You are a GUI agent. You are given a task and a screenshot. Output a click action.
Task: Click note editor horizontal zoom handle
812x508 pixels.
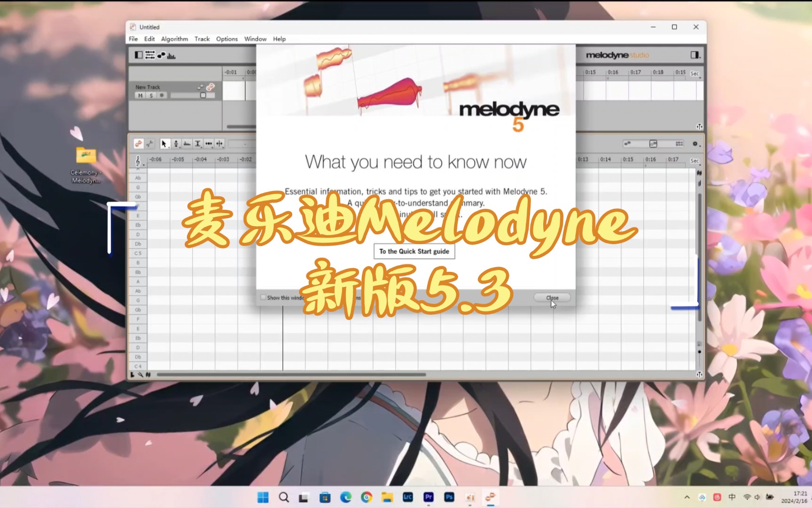(699, 374)
